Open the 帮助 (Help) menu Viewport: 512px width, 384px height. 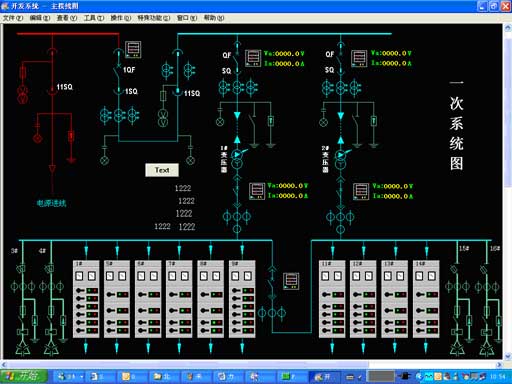(214, 18)
